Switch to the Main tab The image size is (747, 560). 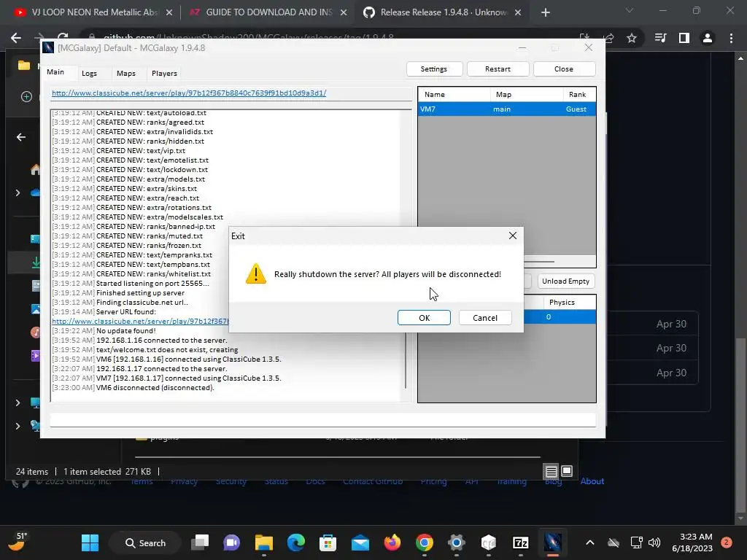[55, 72]
